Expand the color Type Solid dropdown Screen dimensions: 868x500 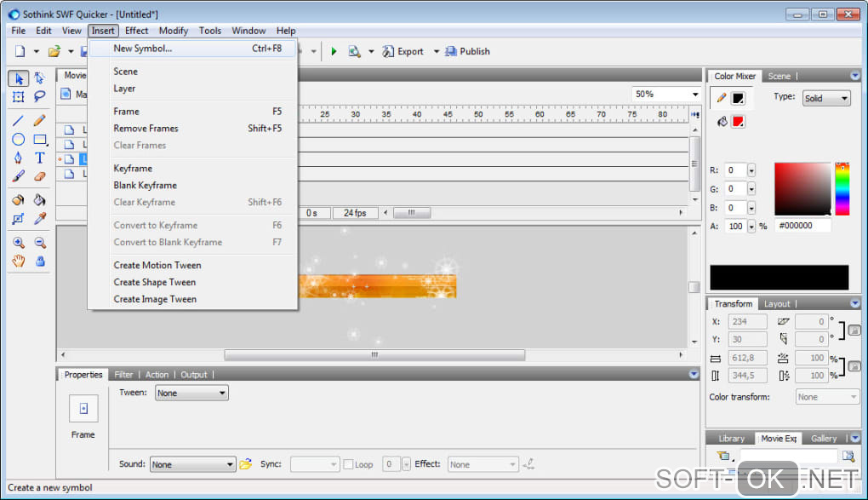(x=825, y=98)
